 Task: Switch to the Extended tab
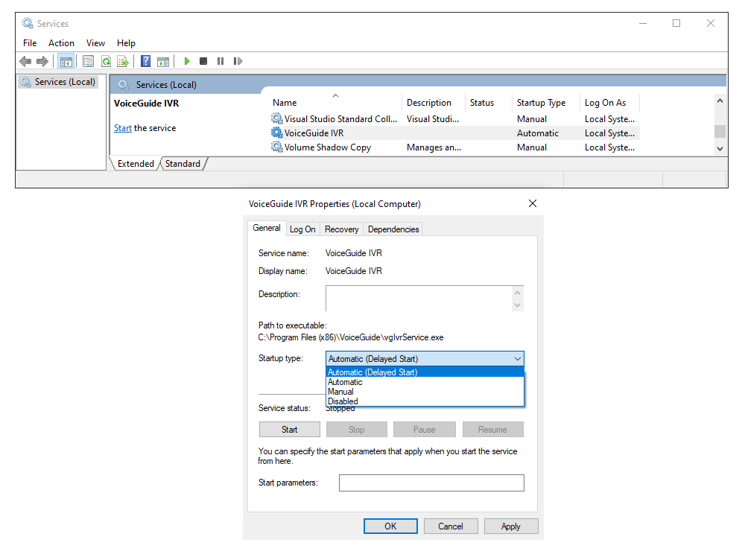[x=136, y=164]
